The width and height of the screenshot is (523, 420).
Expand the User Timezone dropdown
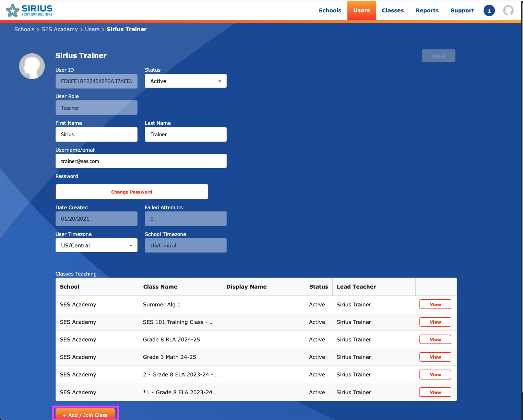(96, 245)
